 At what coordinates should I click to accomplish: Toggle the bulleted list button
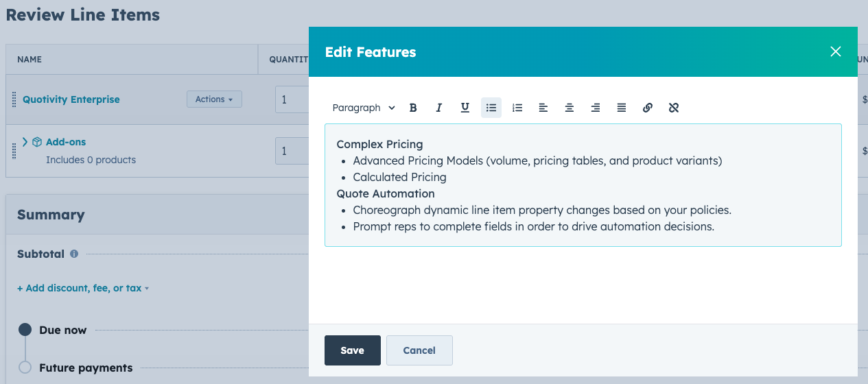click(491, 108)
